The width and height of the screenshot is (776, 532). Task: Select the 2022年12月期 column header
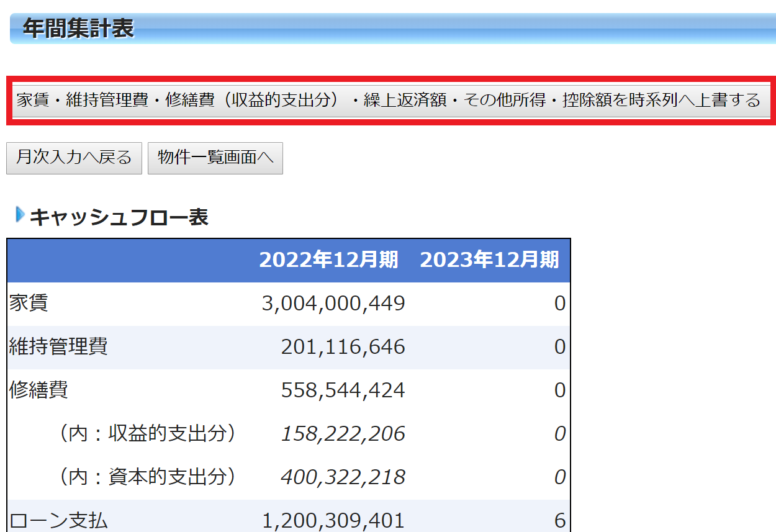point(328,260)
